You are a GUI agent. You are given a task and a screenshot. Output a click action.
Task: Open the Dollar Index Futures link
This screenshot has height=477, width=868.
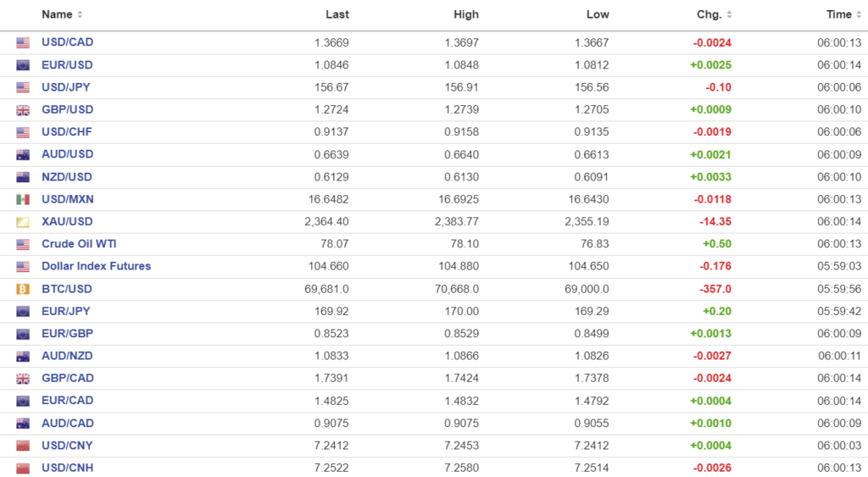point(96,266)
